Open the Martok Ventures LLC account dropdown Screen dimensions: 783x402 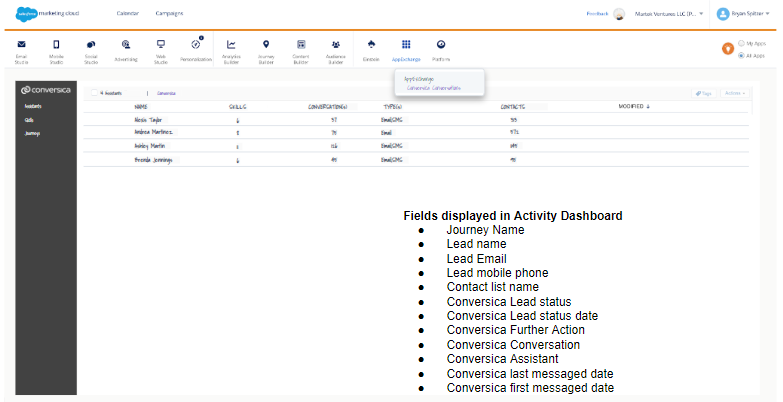pyautogui.click(x=669, y=14)
